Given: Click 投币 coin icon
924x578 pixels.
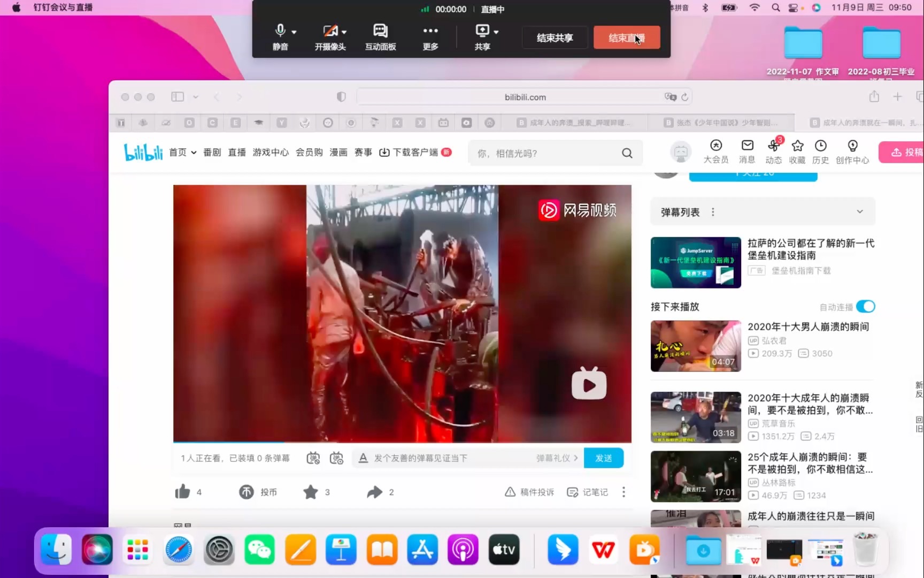Looking at the screenshot, I should 247,492.
